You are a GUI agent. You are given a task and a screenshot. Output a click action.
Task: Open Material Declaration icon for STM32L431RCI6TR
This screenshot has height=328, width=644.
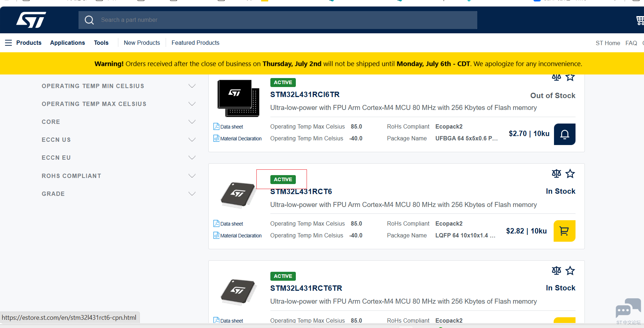216,138
